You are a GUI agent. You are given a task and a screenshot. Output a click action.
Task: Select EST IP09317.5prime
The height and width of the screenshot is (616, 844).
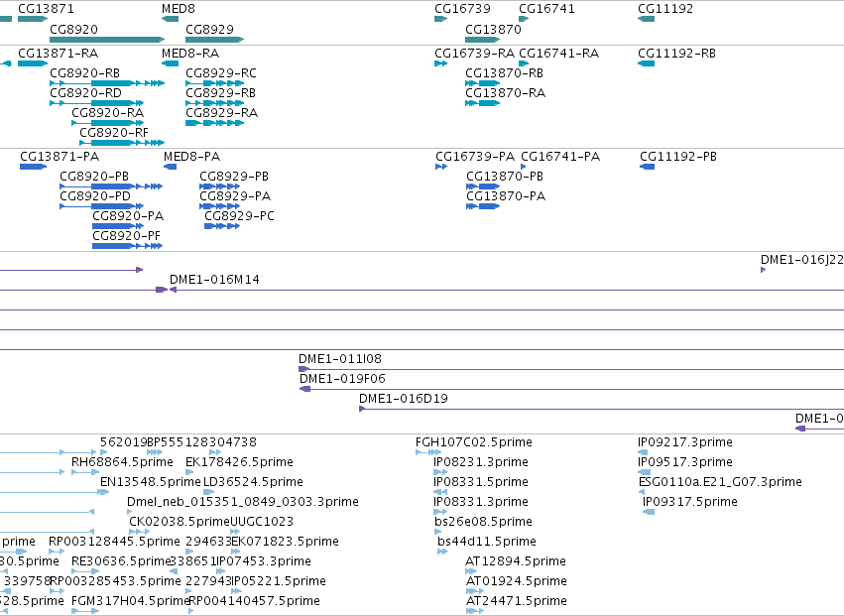click(690, 502)
